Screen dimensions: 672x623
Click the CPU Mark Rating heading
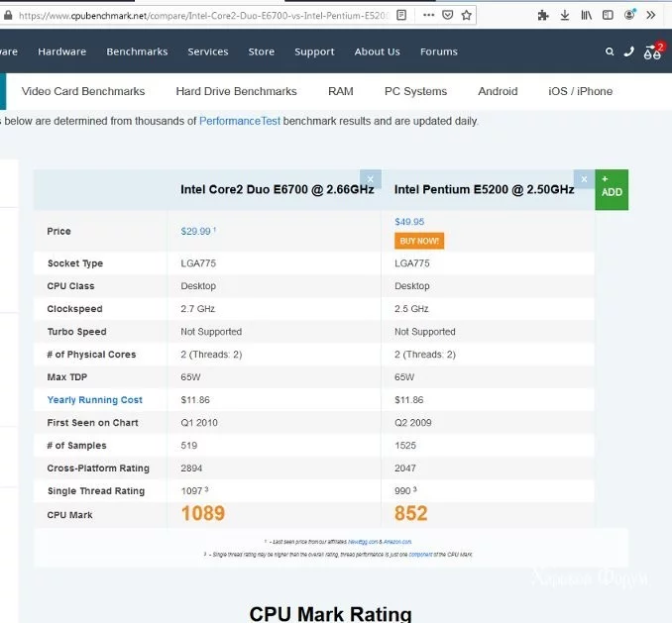(330, 613)
